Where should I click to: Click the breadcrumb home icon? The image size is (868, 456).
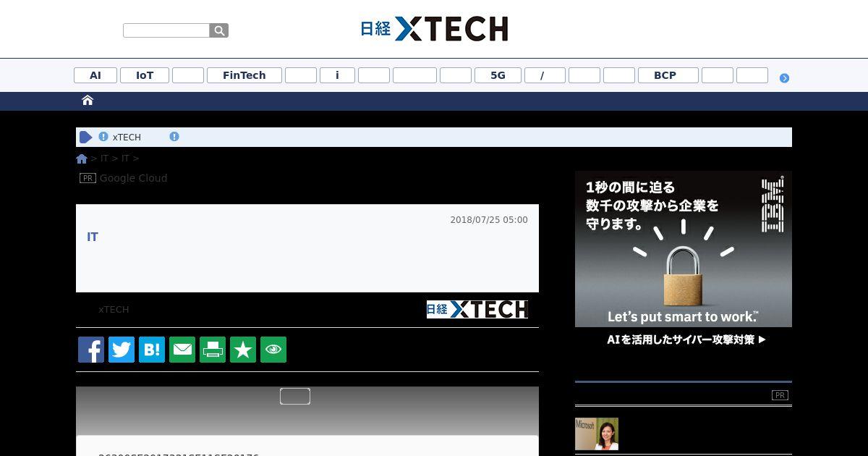(x=82, y=159)
